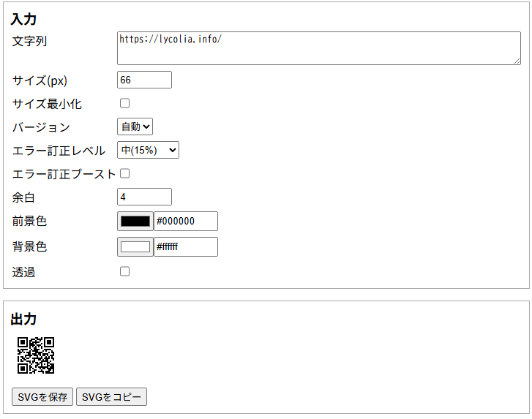Open the 前景色 black color picker
The width and height of the screenshot is (532, 419).
[135, 221]
